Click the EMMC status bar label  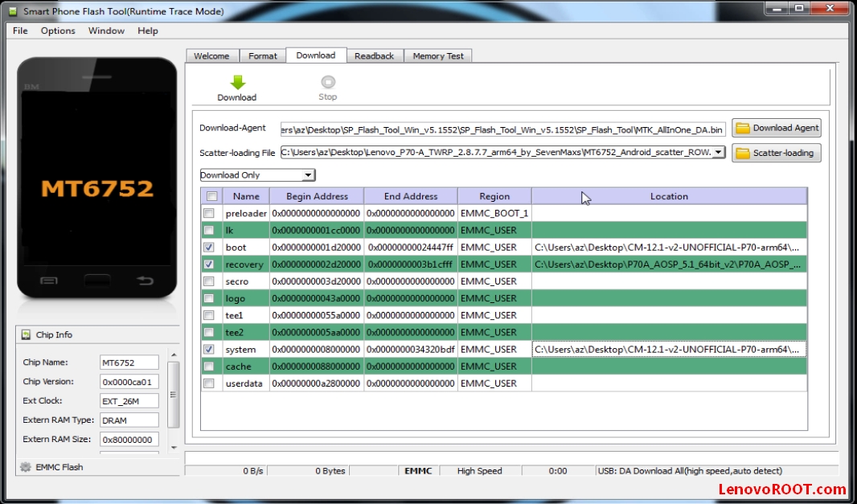coord(418,471)
